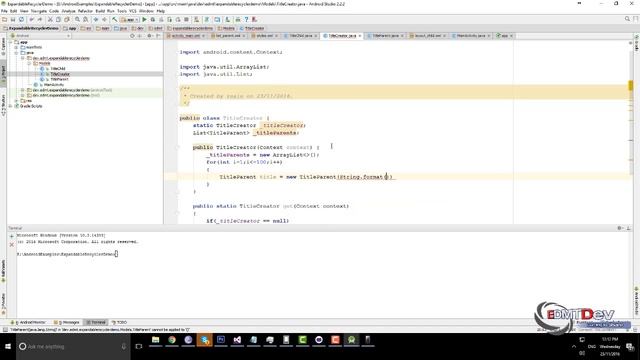Click the Cut scissors icon
640x360 pixels.
(x=50, y=20)
